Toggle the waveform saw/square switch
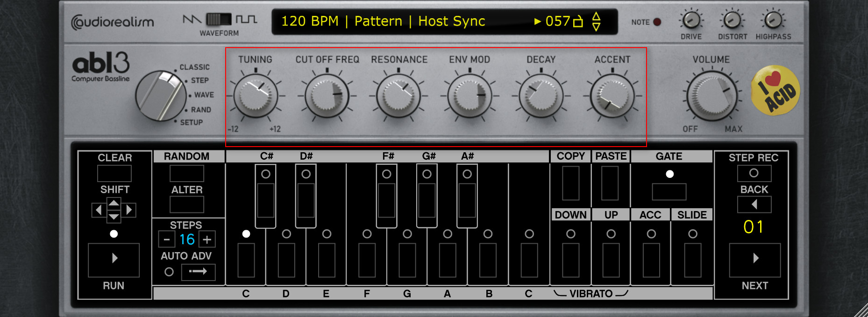 point(219,19)
